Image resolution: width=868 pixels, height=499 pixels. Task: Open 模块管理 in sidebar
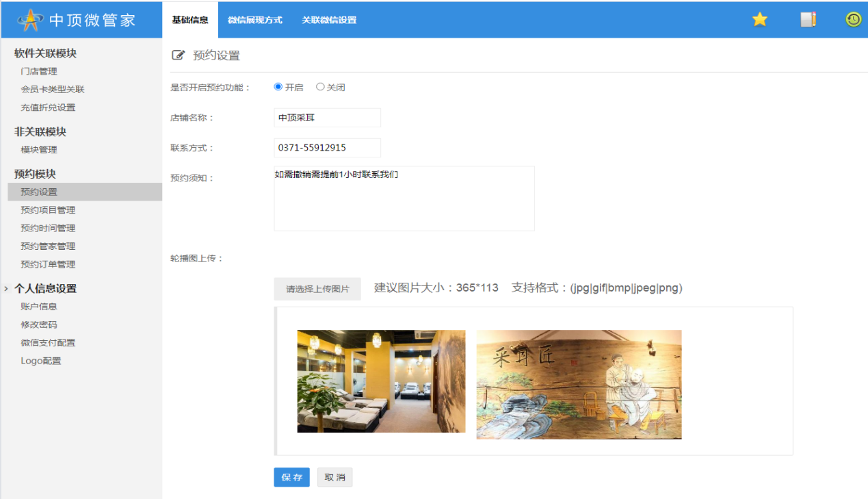point(39,150)
